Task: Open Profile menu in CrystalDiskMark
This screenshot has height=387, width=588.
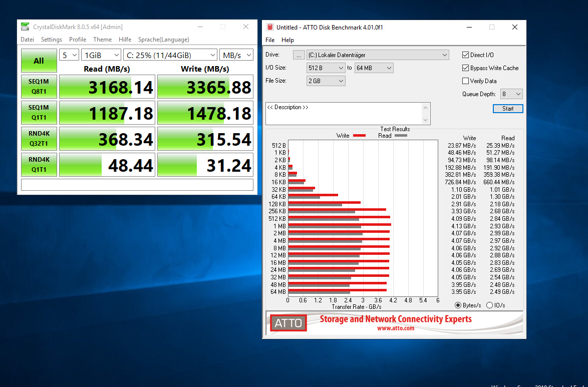Action: (x=78, y=40)
